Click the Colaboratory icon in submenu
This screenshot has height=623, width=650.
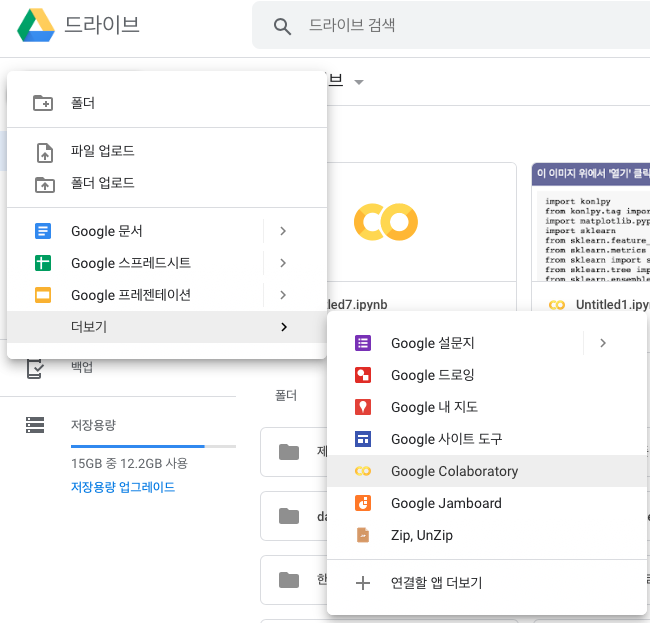point(363,471)
